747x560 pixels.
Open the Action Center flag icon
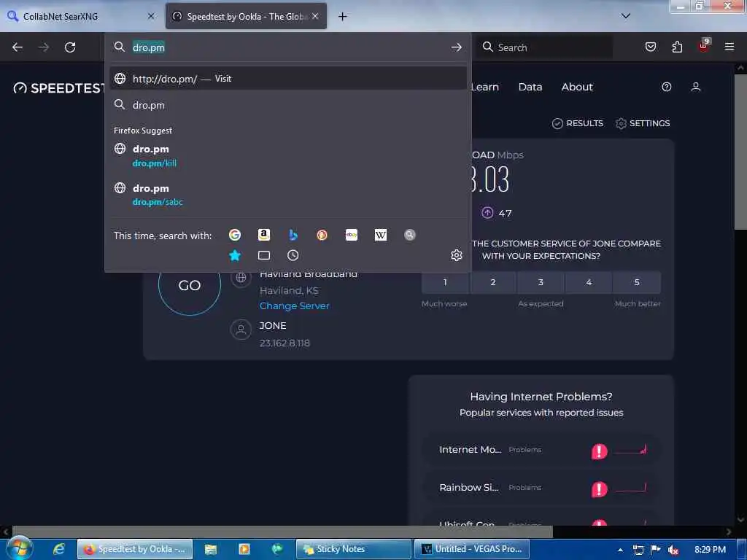click(x=656, y=550)
